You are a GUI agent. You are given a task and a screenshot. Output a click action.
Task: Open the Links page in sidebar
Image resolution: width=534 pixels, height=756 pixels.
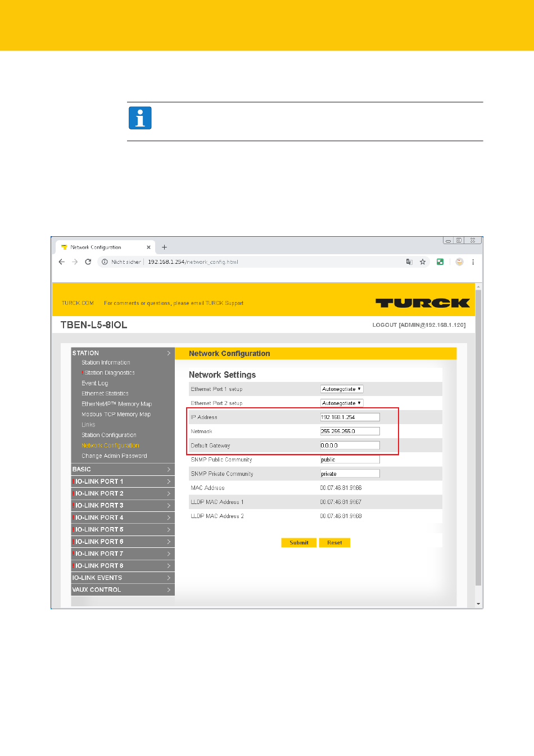click(x=88, y=425)
